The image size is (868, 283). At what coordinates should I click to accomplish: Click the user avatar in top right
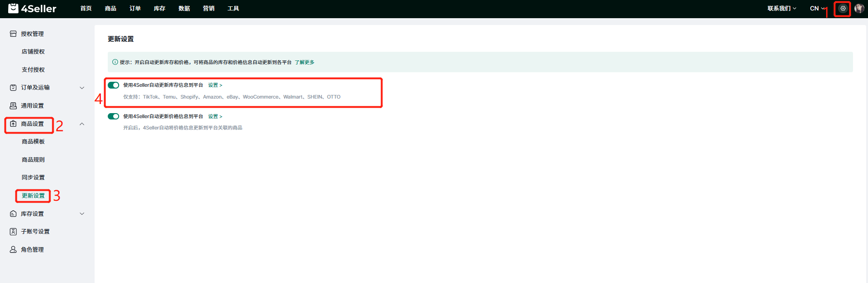[859, 9]
